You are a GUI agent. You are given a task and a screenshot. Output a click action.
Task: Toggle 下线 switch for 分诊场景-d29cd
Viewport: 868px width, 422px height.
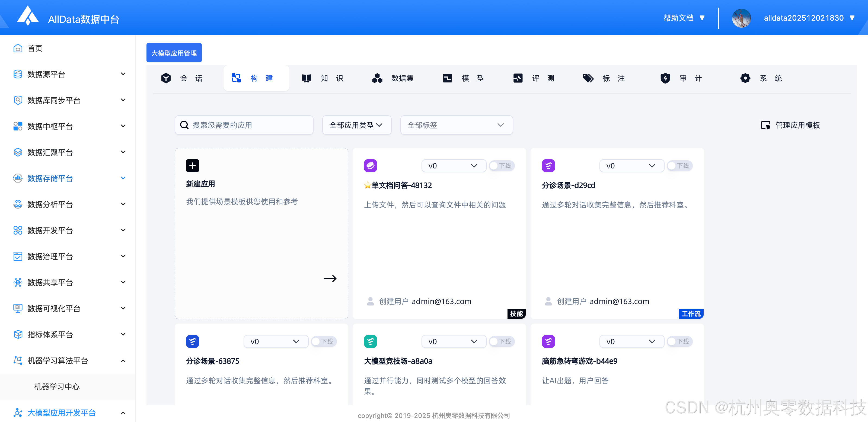(x=680, y=166)
